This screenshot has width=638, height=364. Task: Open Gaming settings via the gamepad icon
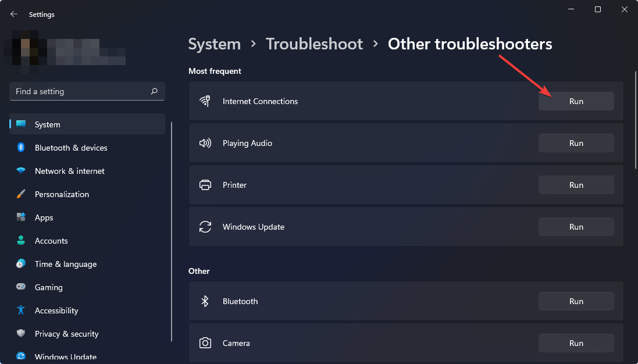pyautogui.click(x=21, y=287)
